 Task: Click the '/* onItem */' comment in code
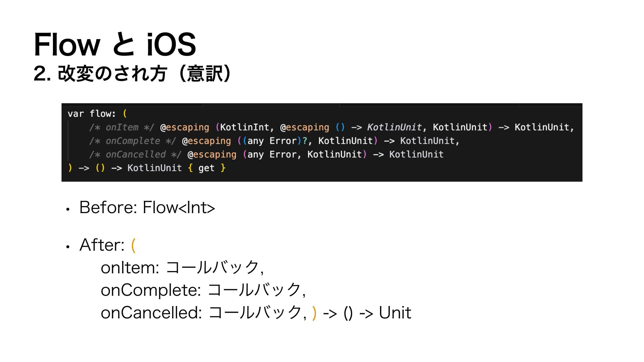point(121,127)
